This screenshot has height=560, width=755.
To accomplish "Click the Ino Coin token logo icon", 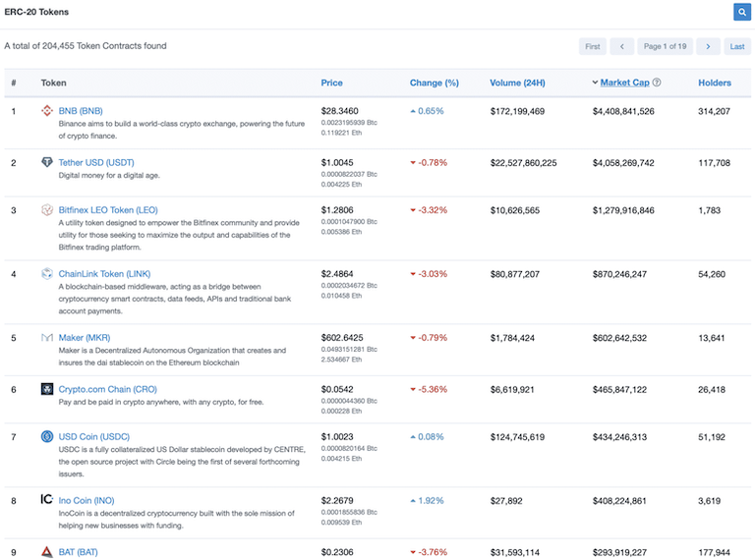I will click(47, 499).
